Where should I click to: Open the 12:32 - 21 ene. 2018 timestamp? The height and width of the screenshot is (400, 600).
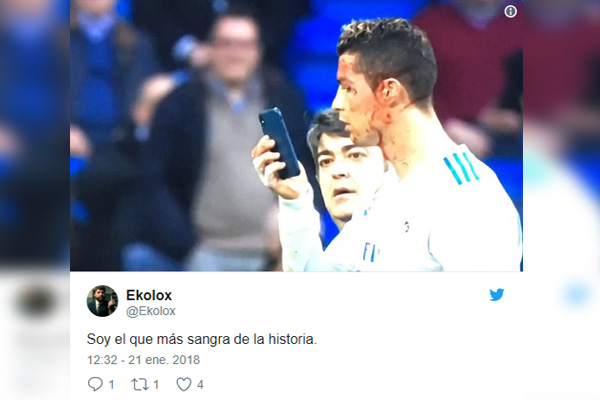[x=143, y=360]
